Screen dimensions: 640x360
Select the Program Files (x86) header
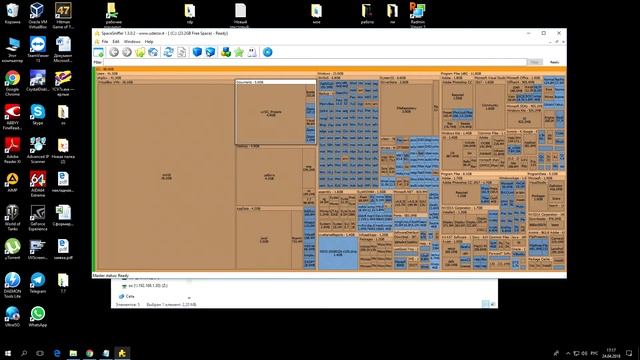coord(503,73)
